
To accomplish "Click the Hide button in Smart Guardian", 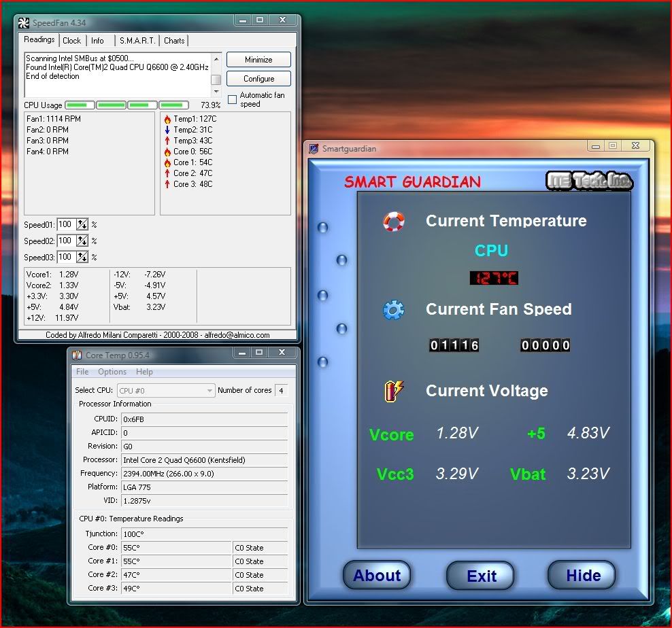I will pyautogui.click(x=582, y=575).
